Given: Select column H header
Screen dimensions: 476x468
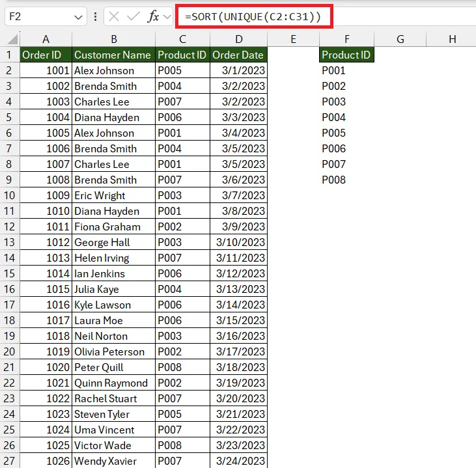Looking at the screenshot, I should (x=452, y=40).
